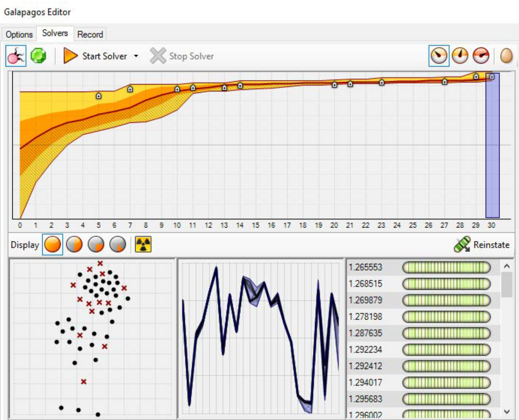The height and width of the screenshot is (420, 519).
Task: Select the Evolutionary Solver icon
Action: [16, 56]
